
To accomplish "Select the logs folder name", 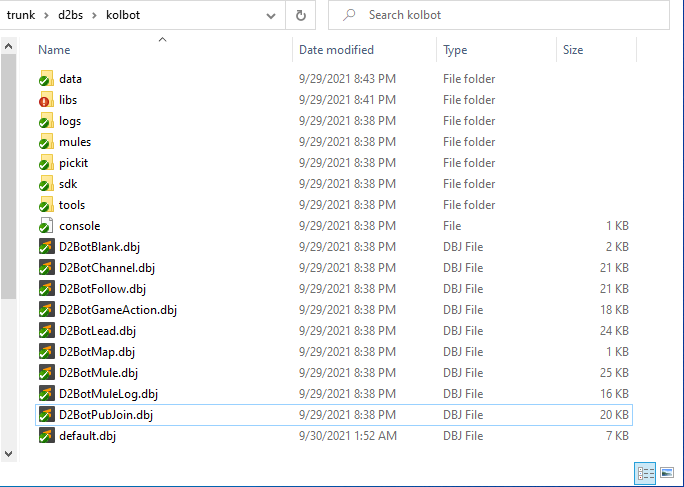I will pyautogui.click(x=70, y=121).
